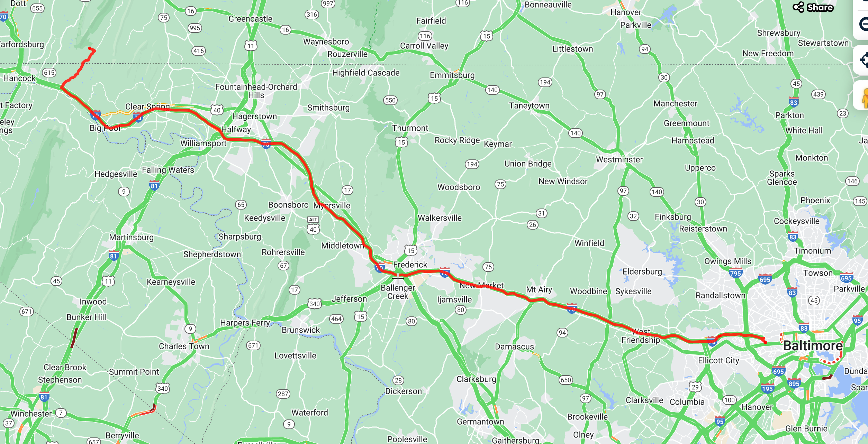Click the Ellicott City label
The height and width of the screenshot is (444, 868).
(718, 360)
